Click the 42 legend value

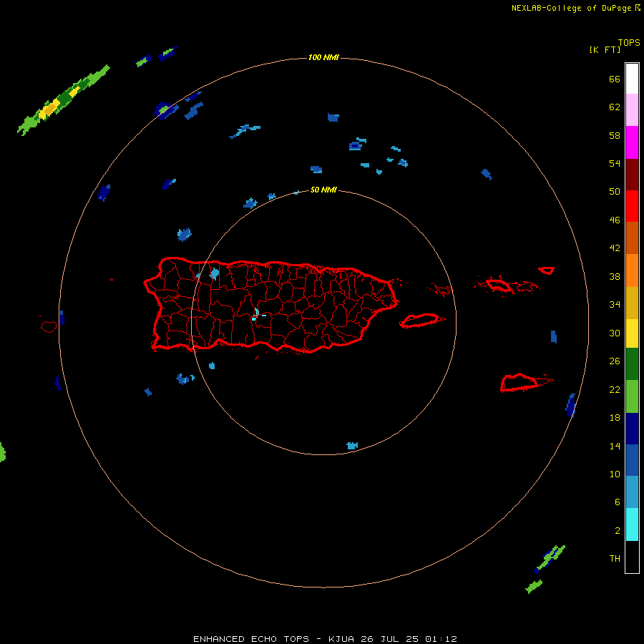615,248
